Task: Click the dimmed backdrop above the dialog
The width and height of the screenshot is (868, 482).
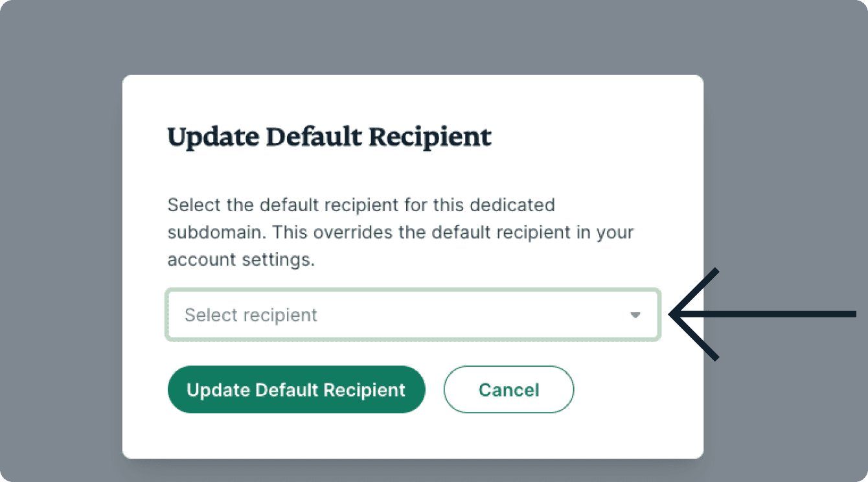Action: (415, 36)
